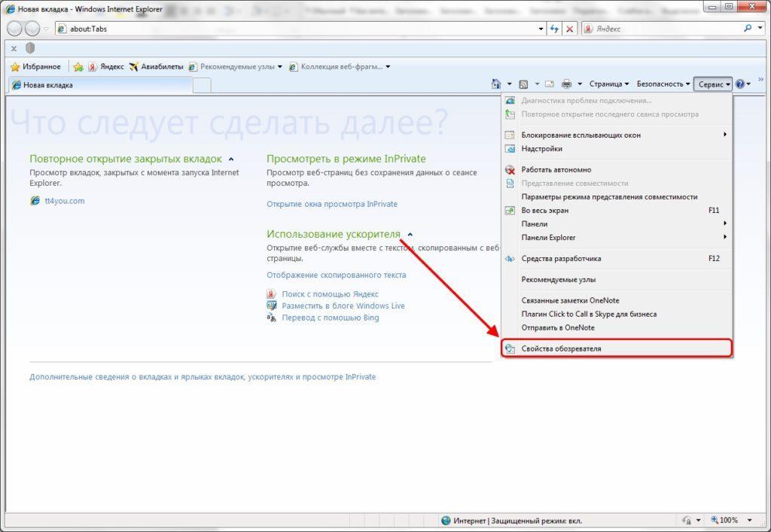The width and height of the screenshot is (771, 532).
Task: Click Разместить в блоге Windows Live link
Action: click(343, 306)
